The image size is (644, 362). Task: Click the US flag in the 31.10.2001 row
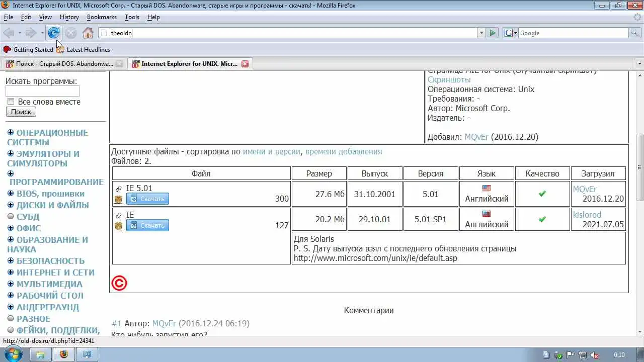click(486, 188)
